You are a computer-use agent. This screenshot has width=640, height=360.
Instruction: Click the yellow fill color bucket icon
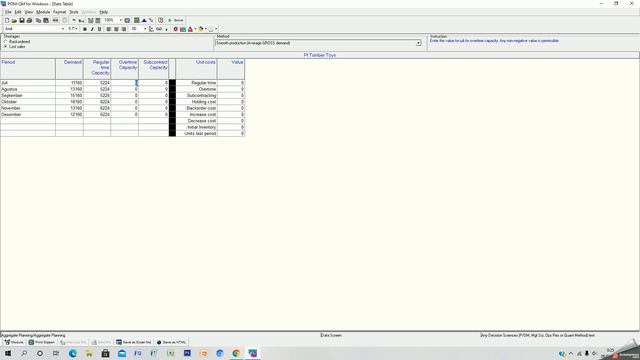(x=201, y=29)
